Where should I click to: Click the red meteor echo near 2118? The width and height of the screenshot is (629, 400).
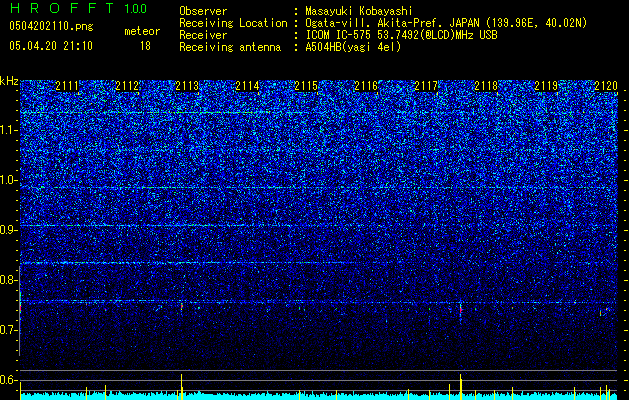click(461, 310)
